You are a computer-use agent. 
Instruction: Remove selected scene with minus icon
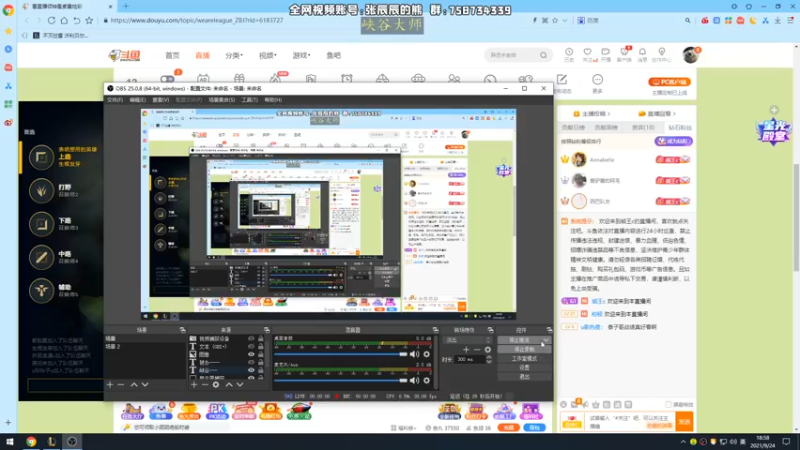coord(121,385)
